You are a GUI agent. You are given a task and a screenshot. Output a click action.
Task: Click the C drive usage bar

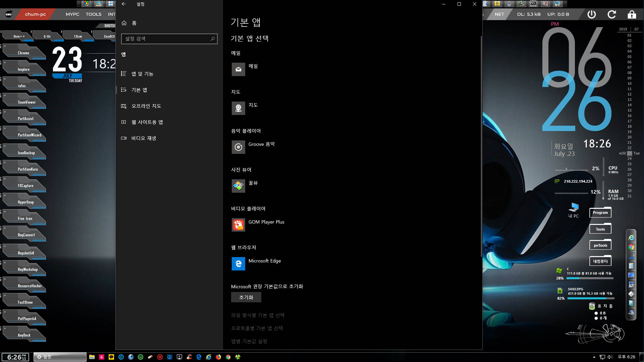[x=590, y=278]
